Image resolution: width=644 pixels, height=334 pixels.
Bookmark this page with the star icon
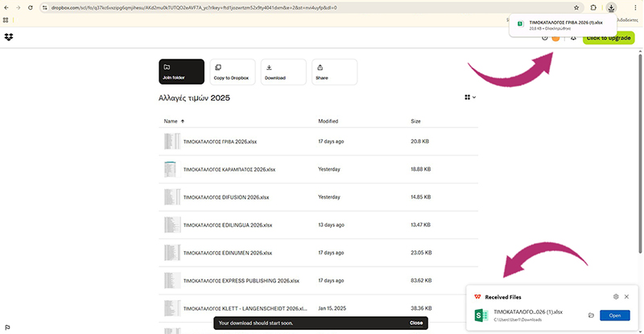point(576,7)
